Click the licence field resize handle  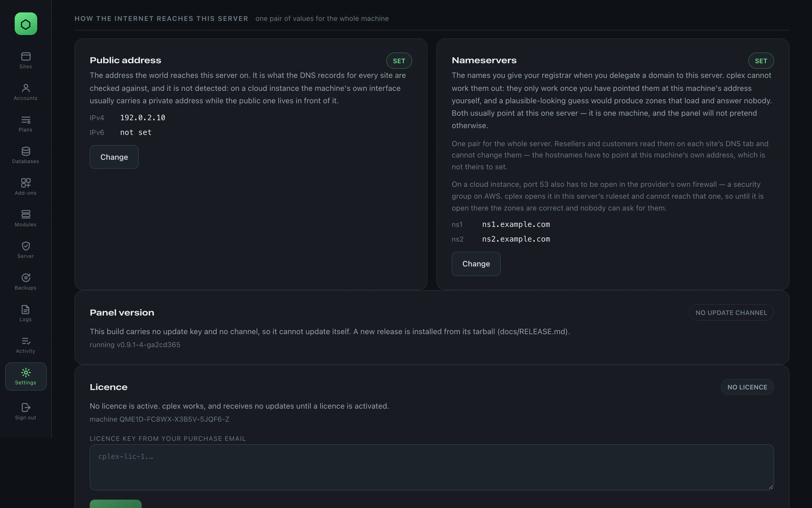(x=771, y=487)
